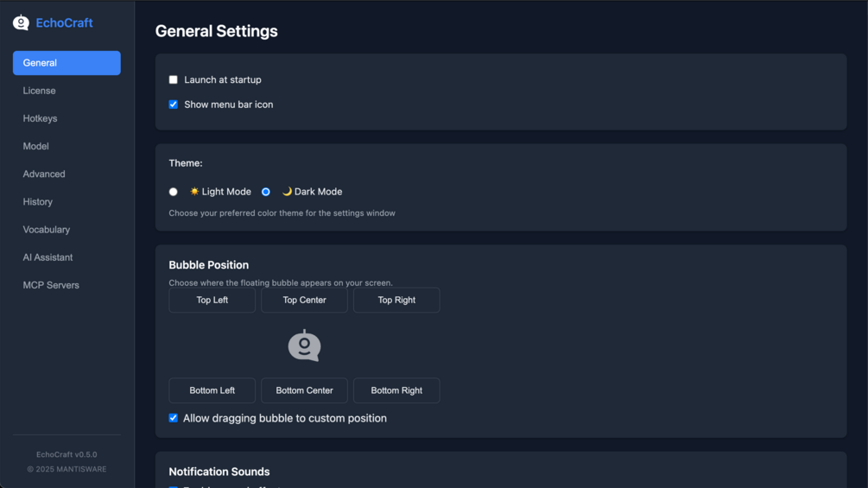Place bubble at Top Right
Screen dimensions: 868x488
coord(396,300)
